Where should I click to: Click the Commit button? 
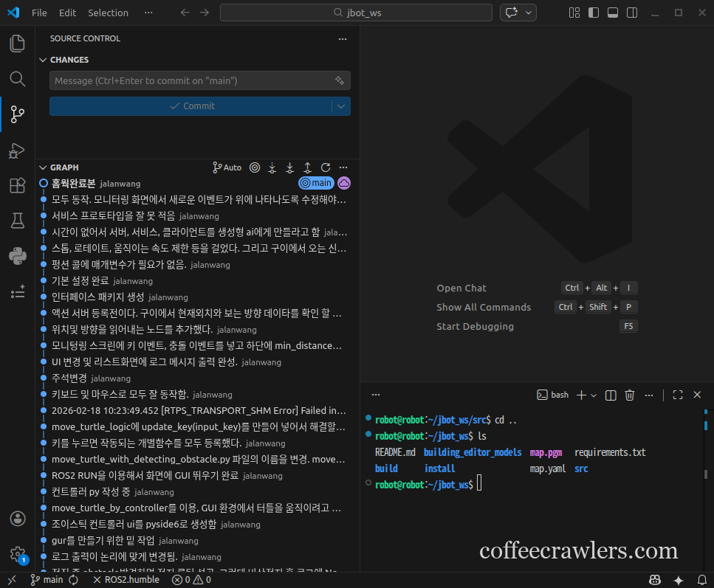pos(191,106)
